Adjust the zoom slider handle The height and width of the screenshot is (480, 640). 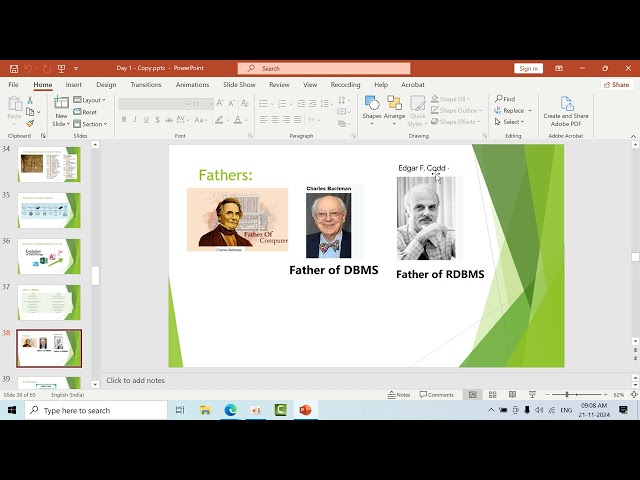coord(567,395)
